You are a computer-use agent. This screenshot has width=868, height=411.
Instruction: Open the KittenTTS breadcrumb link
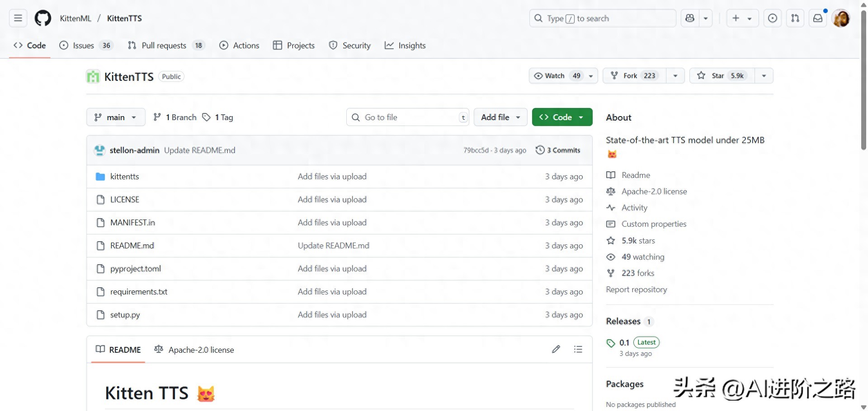click(124, 19)
